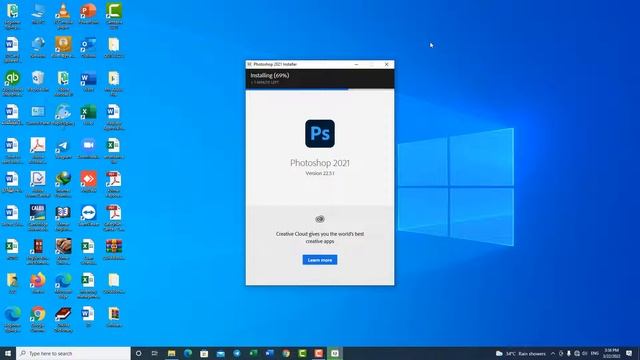
Task: Select the red book dictionary desktop icon
Action: pos(63,319)
